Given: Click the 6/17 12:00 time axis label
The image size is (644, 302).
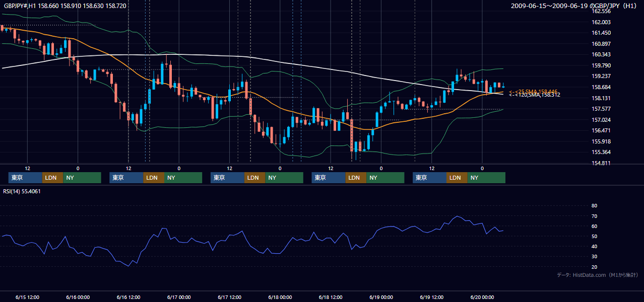Looking at the screenshot, I should (229, 297).
